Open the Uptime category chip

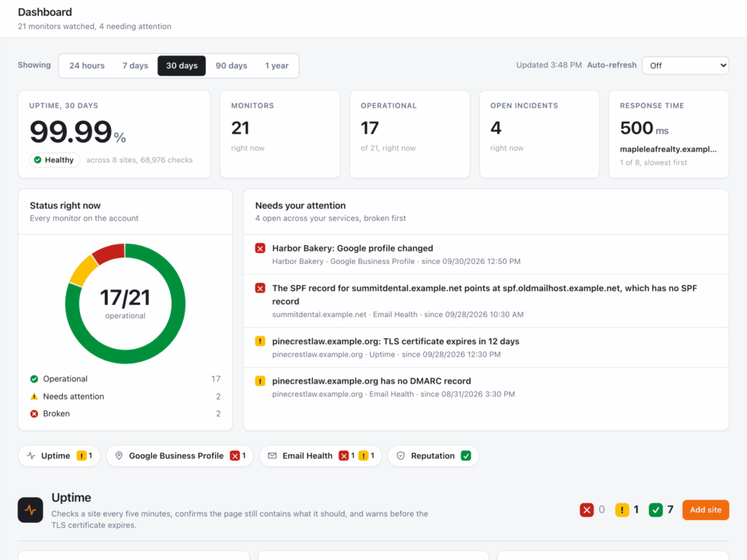click(x=60, y=456)
